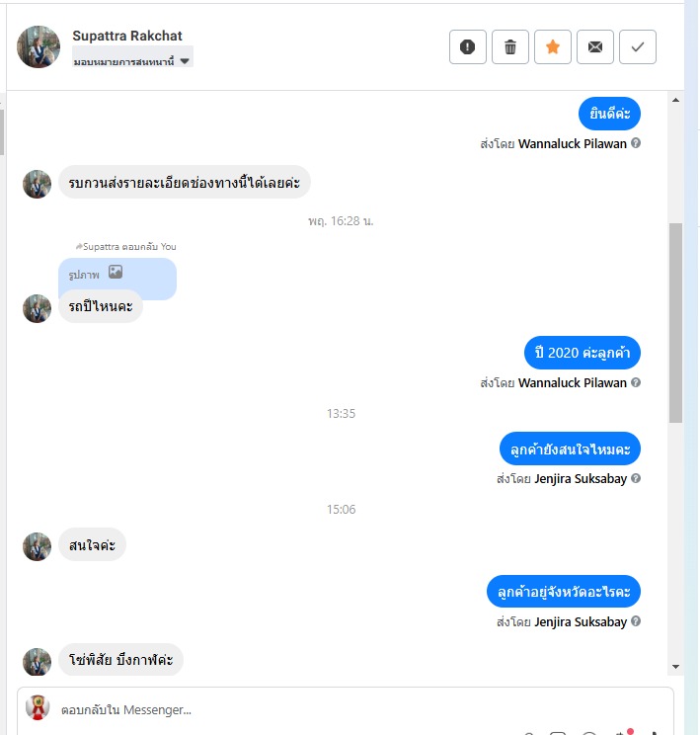
Task: Mark conversation done with checkmark button
Action: [x=638, y=46]
